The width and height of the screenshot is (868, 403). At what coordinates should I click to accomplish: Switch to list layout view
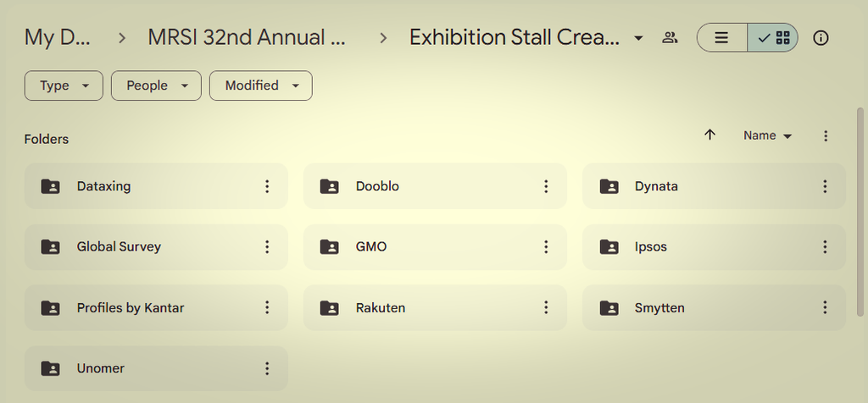(x=722, y=37)
